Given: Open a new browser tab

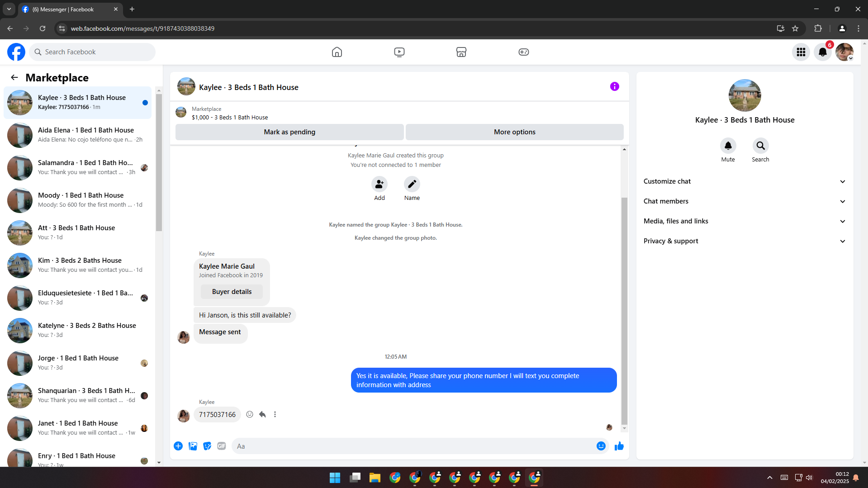Looking at the screenshot, I should (x=132, y=9).
